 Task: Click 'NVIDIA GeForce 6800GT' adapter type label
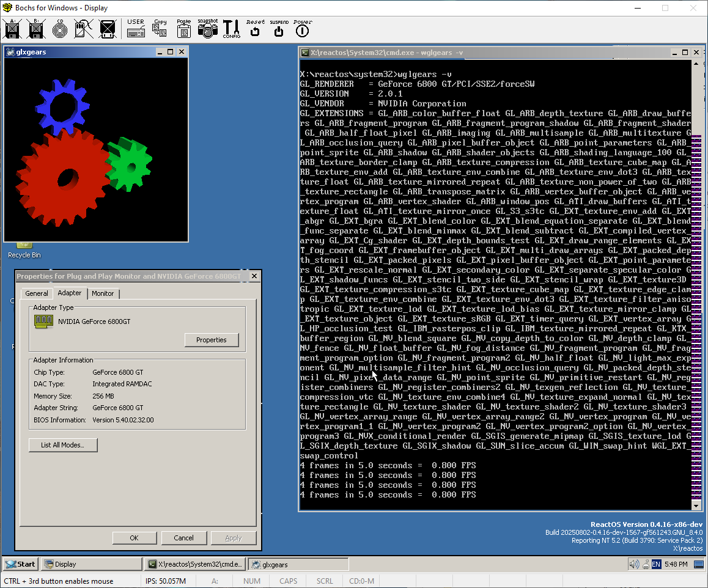94,322
